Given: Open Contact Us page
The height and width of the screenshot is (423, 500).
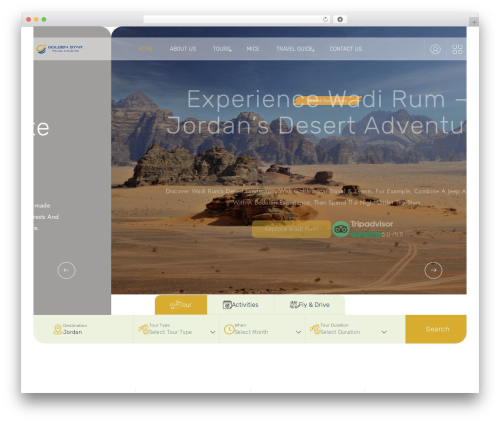Looking at the screenshot, I should coord(346,49).
